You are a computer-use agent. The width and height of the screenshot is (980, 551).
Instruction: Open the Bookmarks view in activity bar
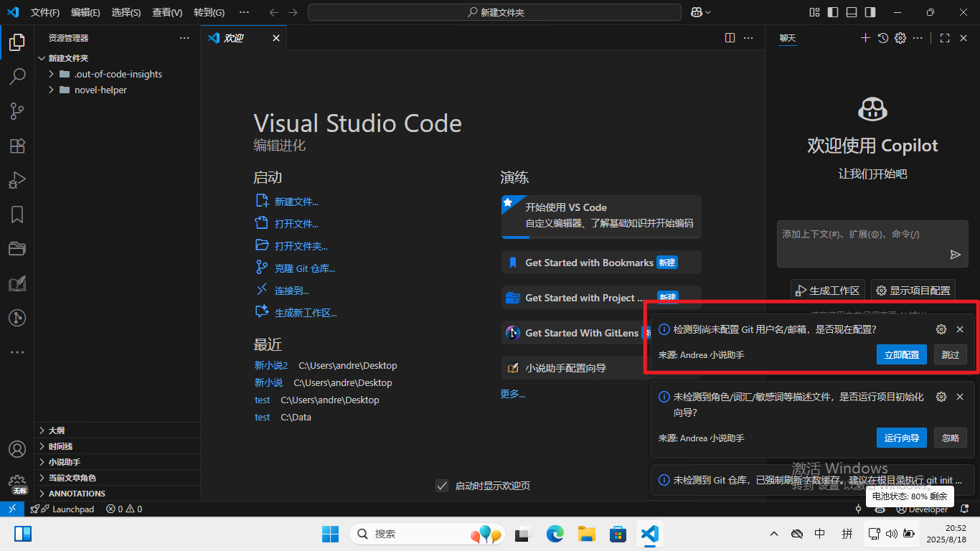click(17, 215)
